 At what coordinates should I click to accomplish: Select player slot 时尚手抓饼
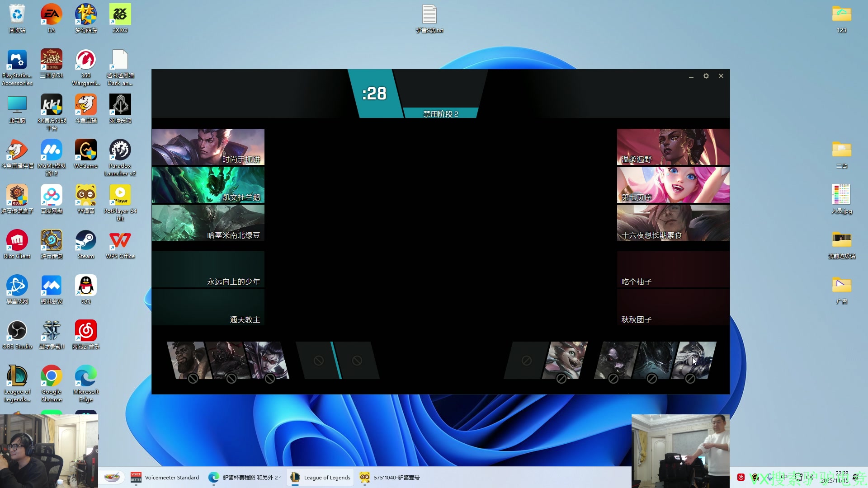pos(208,147)
